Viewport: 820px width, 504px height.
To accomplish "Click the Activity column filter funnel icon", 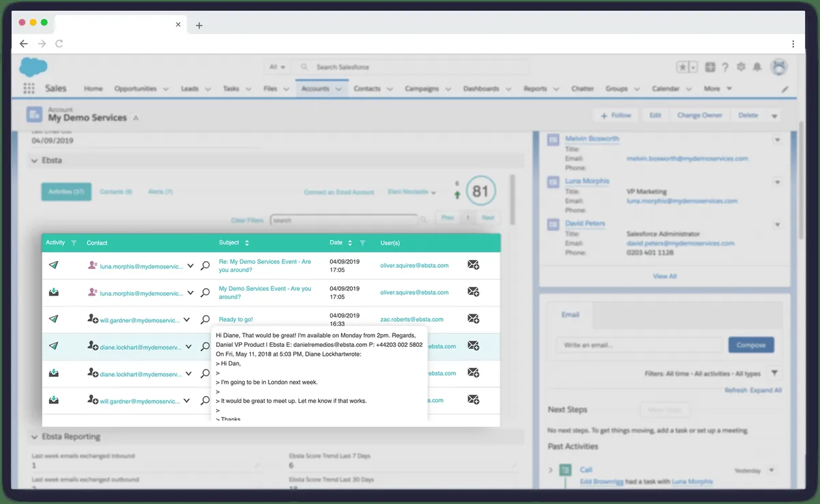I will [x=74, y=242].
